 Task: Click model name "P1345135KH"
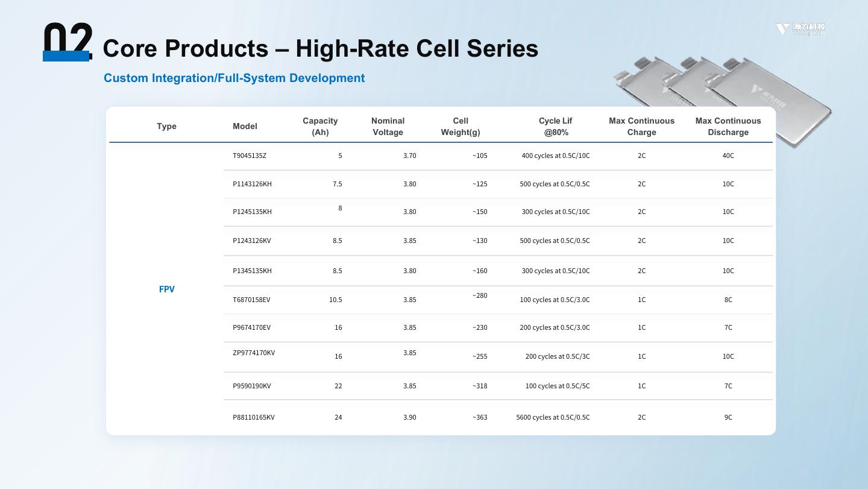[x=252, y=271]
